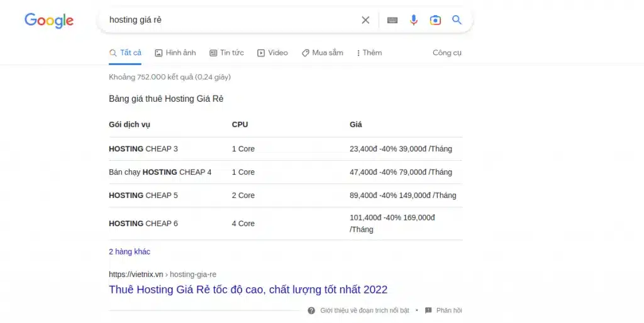This screenshot has width=644, height=323.
Task: Start voice search with microphone icon
Action: (414, 20)
